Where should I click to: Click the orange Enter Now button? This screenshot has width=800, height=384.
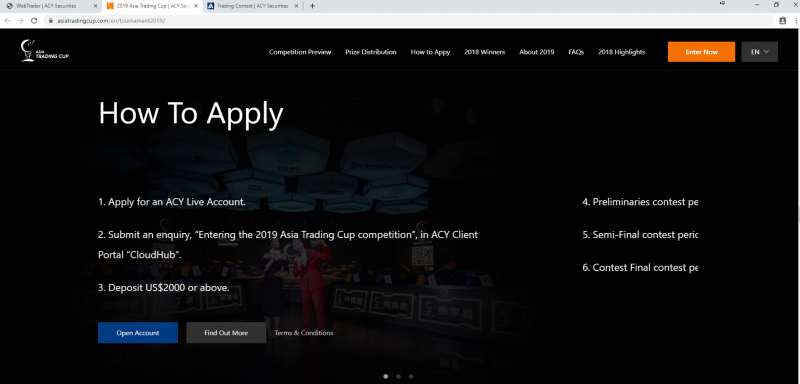point(702,52)
